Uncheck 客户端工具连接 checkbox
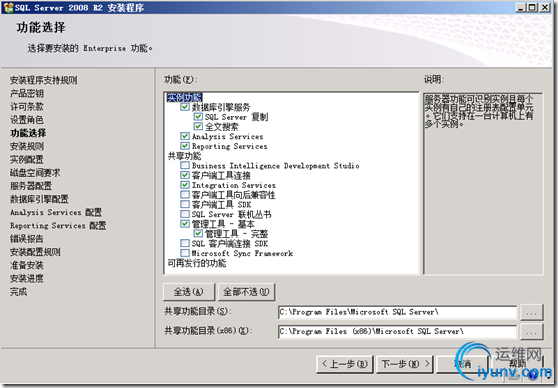The image size is (558, 388). click(x=185, y=175)
